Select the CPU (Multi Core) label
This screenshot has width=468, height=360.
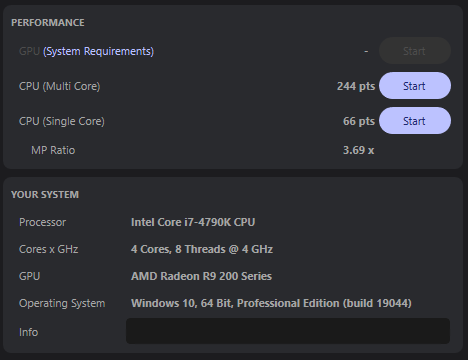[x=60, y=86]
